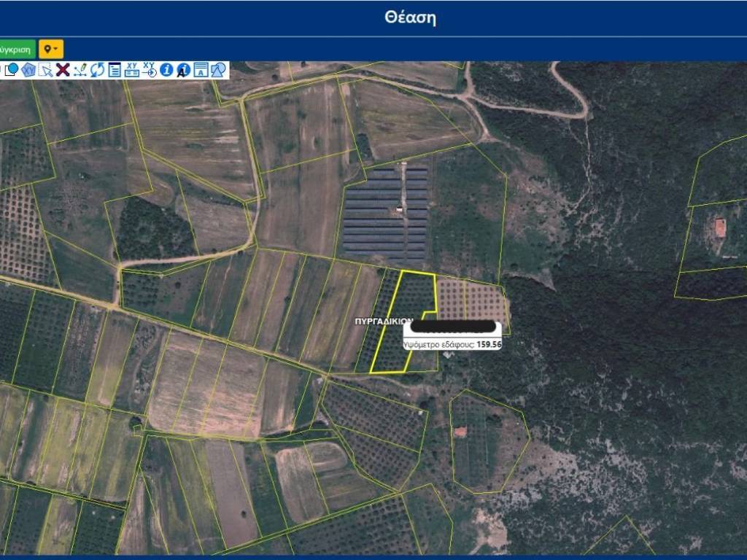Select the go to XY point tool
Viewport: 747px width, 560px height.
tap(149, 71)
